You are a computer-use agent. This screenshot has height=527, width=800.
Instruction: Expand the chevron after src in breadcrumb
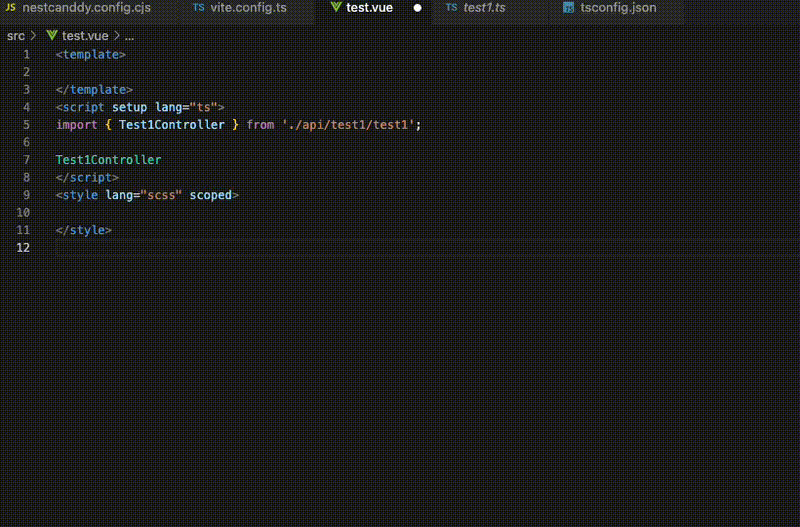pyautogui.click(x=34, y=36)
